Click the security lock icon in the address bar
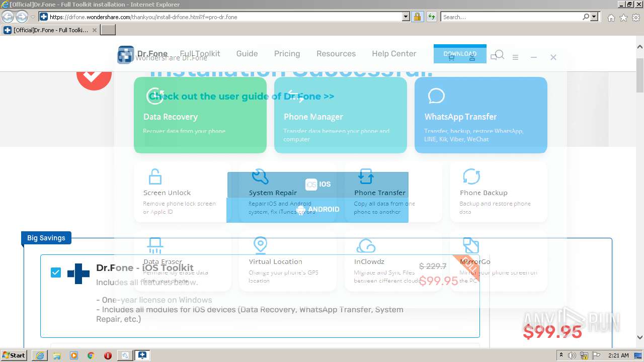644x362 pixels. tap(417, 17)
